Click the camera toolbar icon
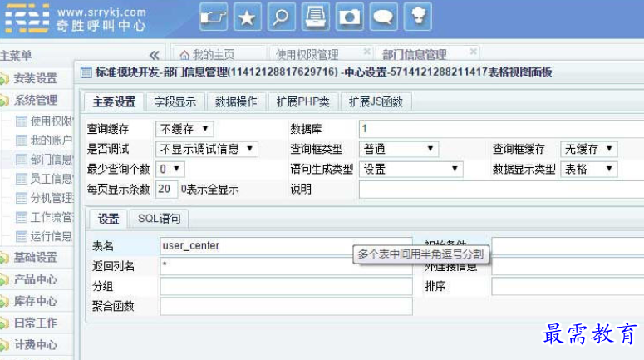Viewport: 644px width, 360px height. [x=350, y=17]
